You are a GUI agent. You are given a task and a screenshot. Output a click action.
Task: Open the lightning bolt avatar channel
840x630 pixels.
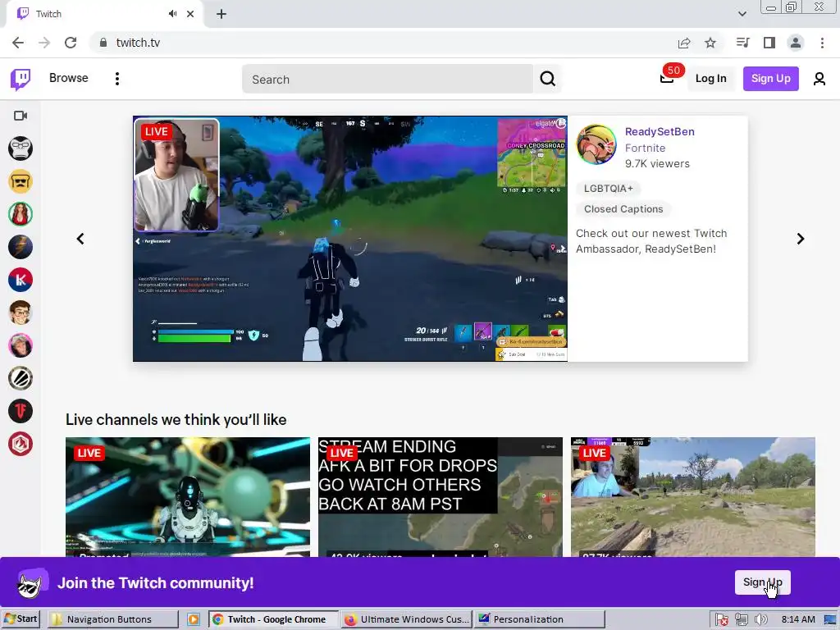tap(21, 247)
